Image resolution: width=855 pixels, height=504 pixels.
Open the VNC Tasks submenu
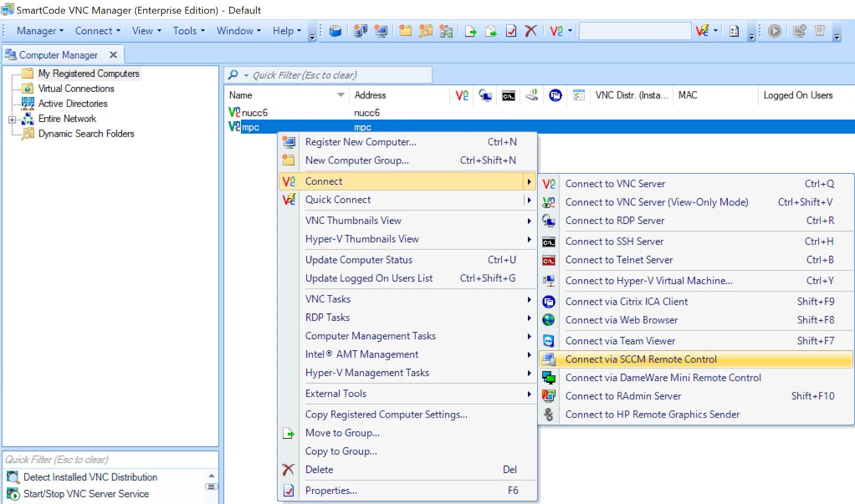point(407,299)
